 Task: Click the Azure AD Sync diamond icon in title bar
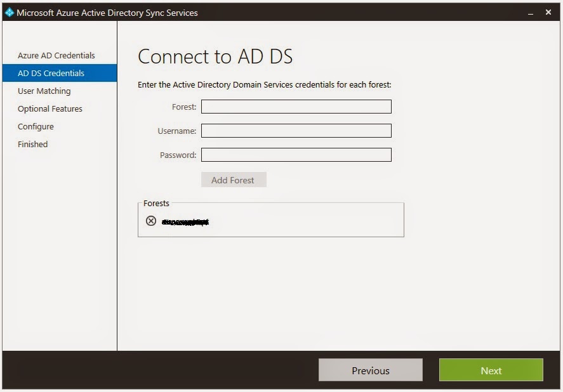(9, 12)
